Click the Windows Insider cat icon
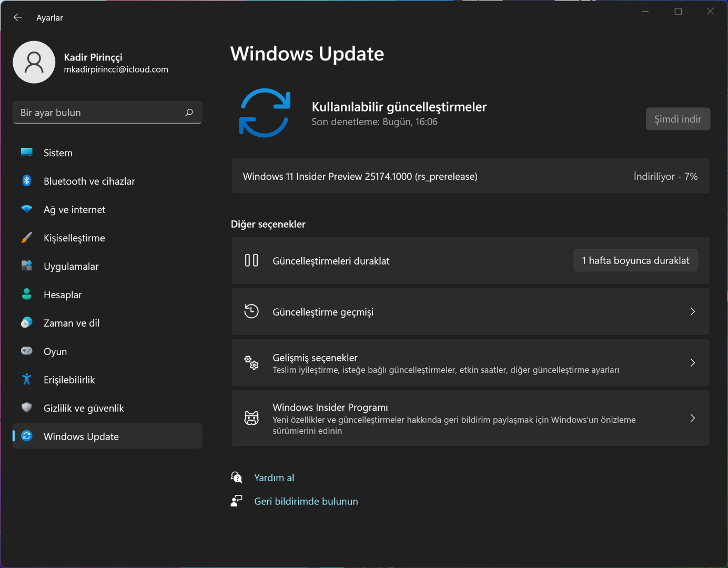Viewport: 728px width, 568px height. coord(251,418)
